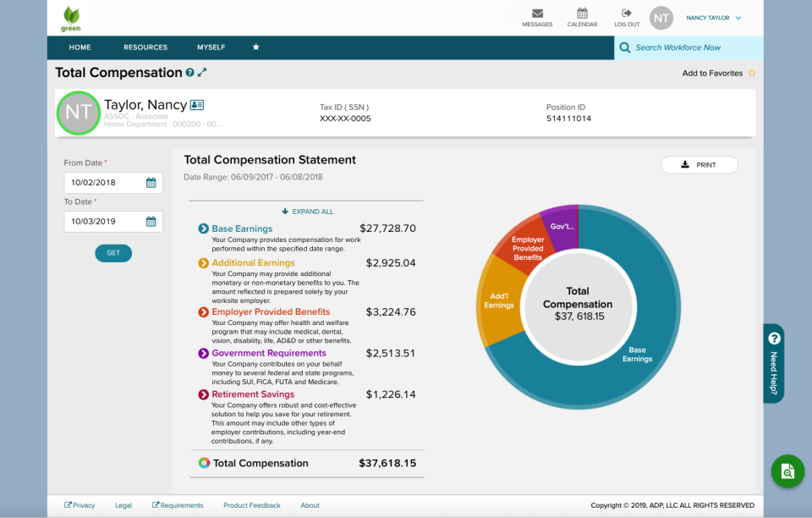The height and width of the screenshot is (518, 812).
Task: Click the Tax ID value XXX-XX-0005
Action: point(345,118)
